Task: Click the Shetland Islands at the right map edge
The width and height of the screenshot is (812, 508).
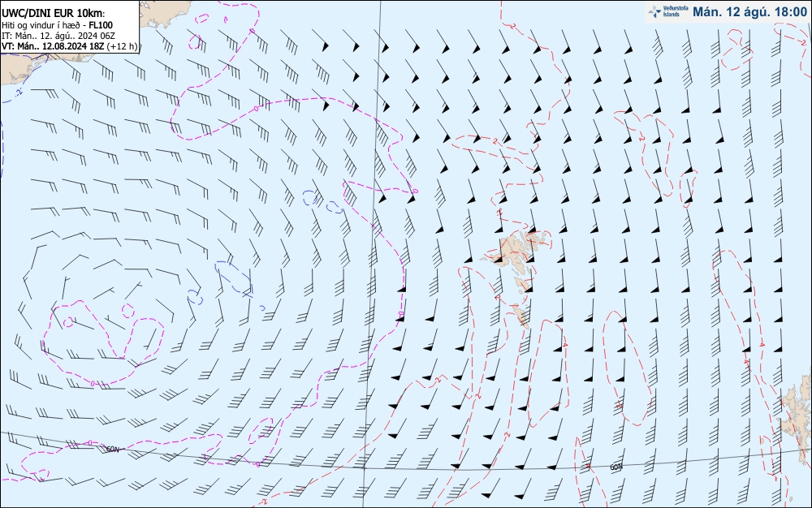Action: click(x=797, y=419)
